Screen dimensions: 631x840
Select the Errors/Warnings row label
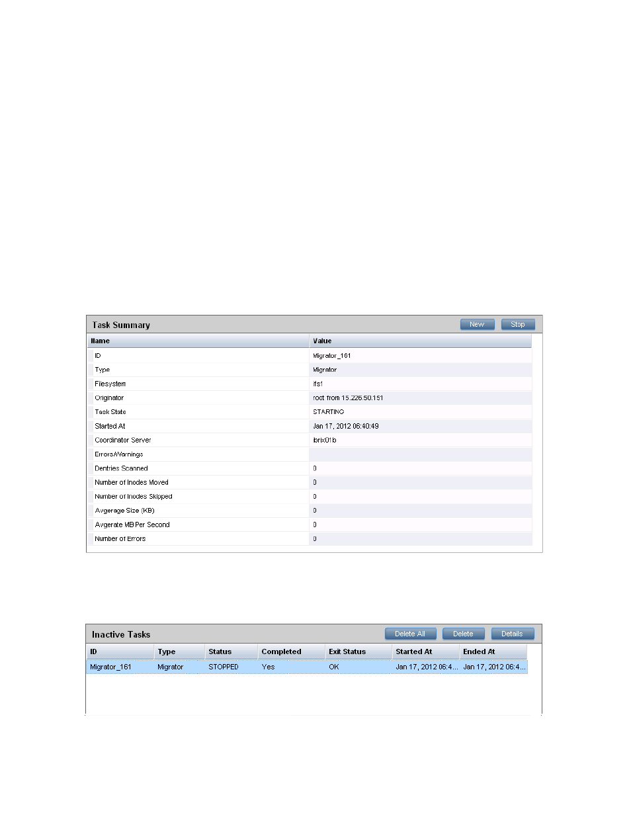coord(119,454)
